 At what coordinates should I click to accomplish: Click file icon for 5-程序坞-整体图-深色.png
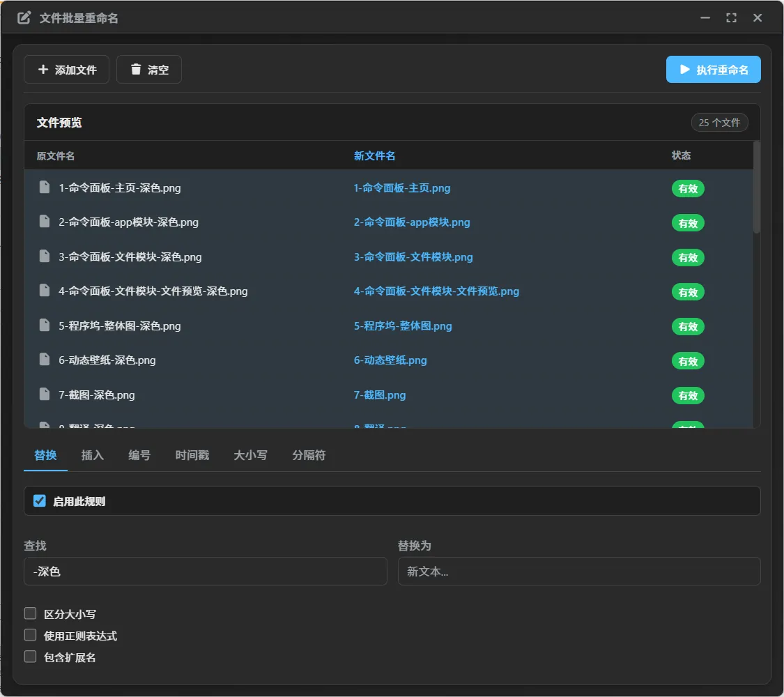[x=45, y=325]
